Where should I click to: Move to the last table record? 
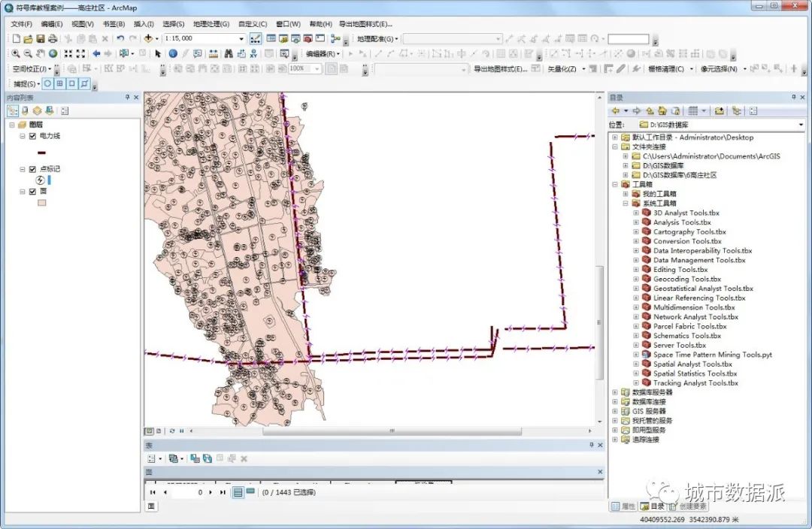click(223, 492)
